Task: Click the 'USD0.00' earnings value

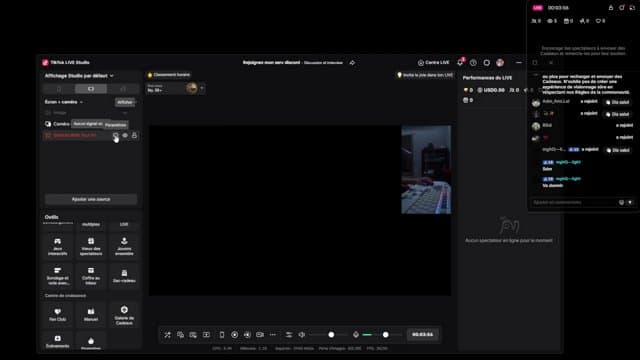Action: click(x=491, y=90)
